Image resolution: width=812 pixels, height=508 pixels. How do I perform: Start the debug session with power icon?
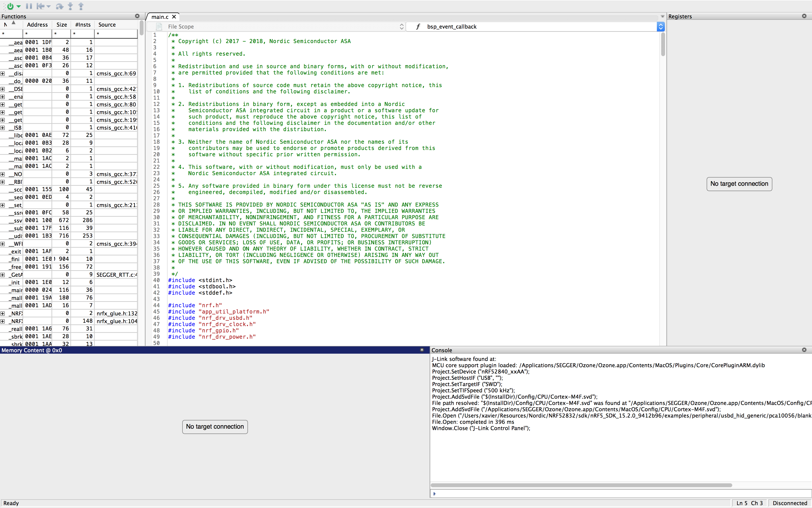click(x=10, y=6)
